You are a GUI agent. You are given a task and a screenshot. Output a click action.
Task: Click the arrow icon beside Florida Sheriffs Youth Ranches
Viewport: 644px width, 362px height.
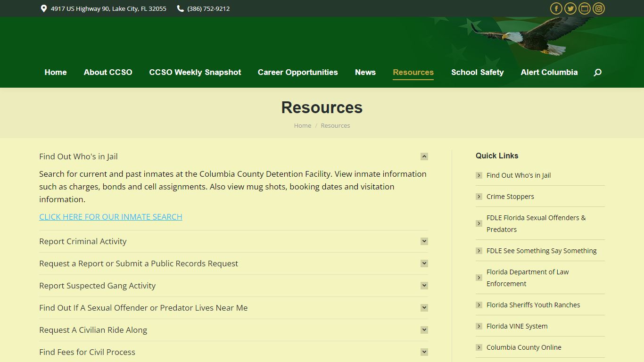click(x=479, y=305)
